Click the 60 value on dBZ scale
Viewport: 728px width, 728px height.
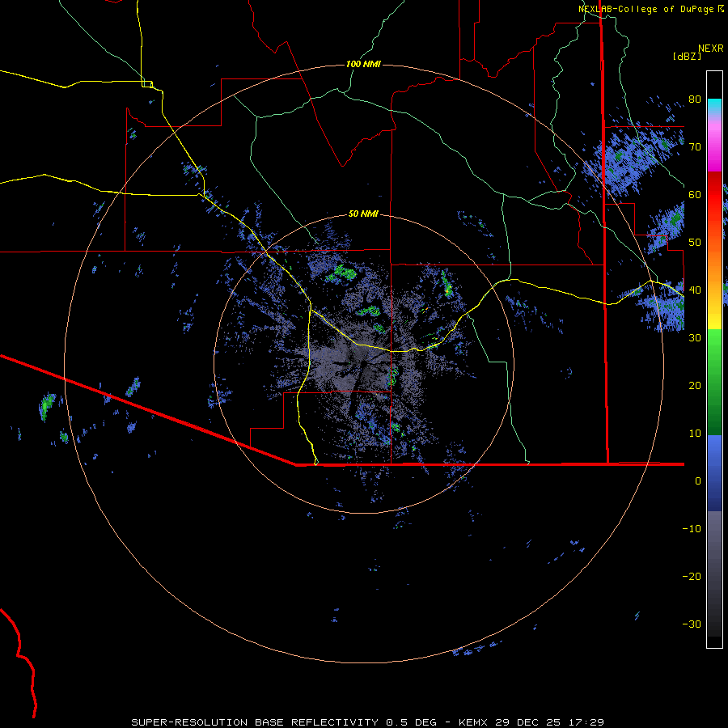click(x=695, y=194)
